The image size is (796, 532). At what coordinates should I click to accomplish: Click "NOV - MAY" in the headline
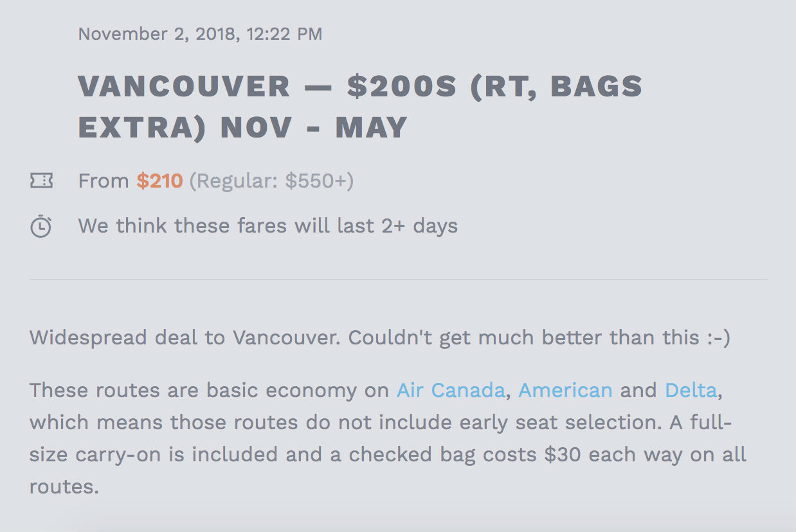tap(314, 127)
